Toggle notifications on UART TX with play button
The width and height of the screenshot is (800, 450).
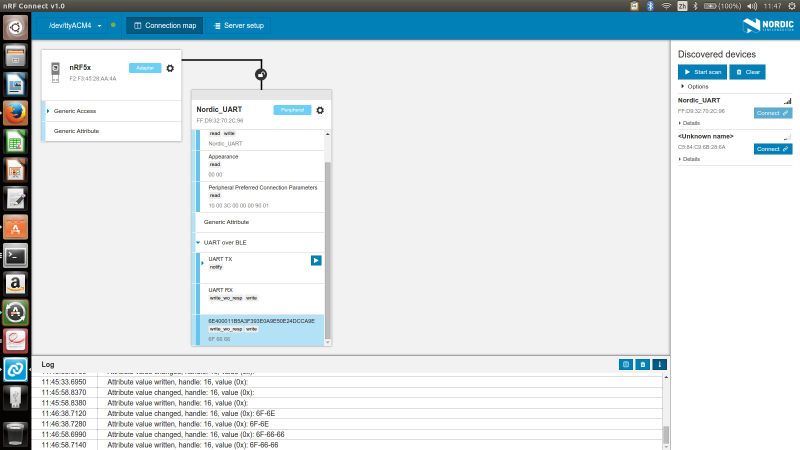point(316,261)
